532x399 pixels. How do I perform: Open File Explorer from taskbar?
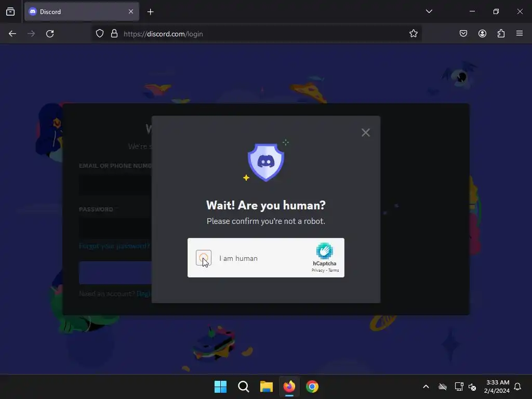point(267,387)
